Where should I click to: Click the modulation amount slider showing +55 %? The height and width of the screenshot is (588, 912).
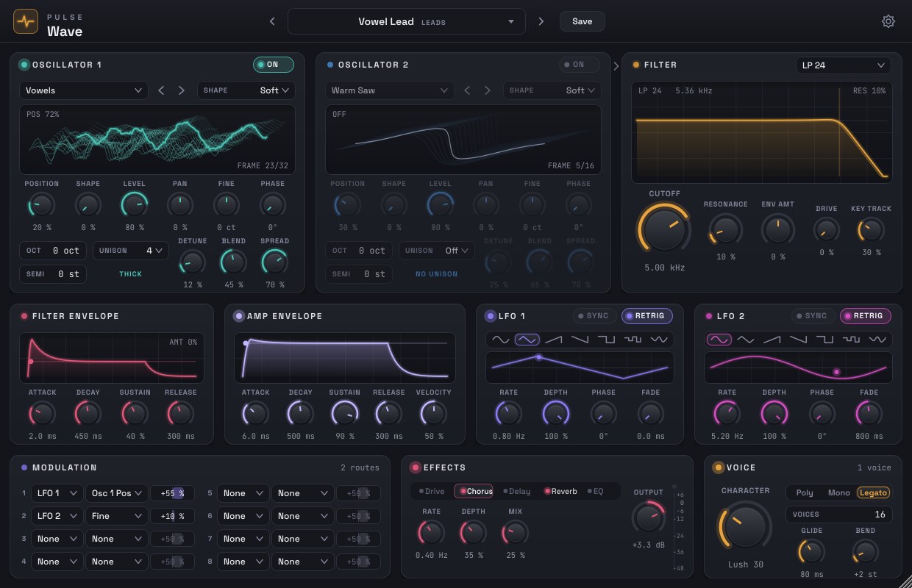coord(174,493)
